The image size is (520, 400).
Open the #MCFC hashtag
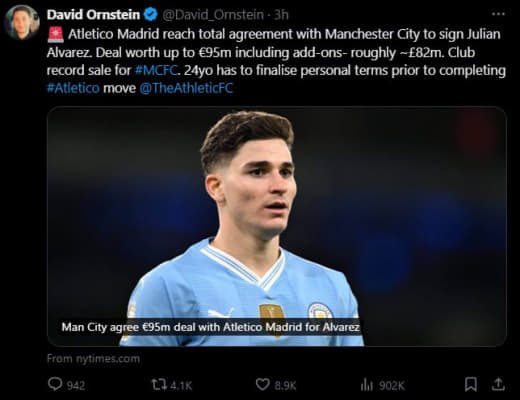pyautogui.click(x=156, y=70)
